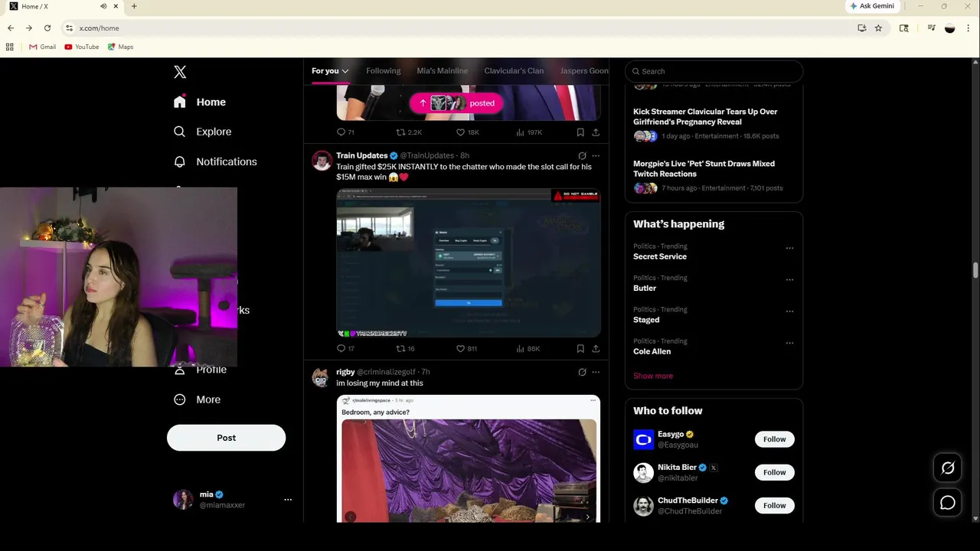Screen dimensions: 980x551
Task: Reload the page in browser toolbar
Action: [x=47, y=28]
